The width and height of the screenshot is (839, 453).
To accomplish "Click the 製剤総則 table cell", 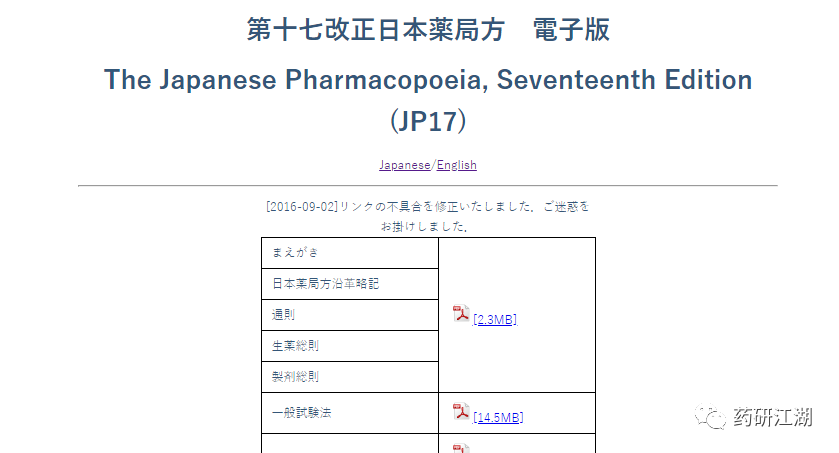I will 350,377.
